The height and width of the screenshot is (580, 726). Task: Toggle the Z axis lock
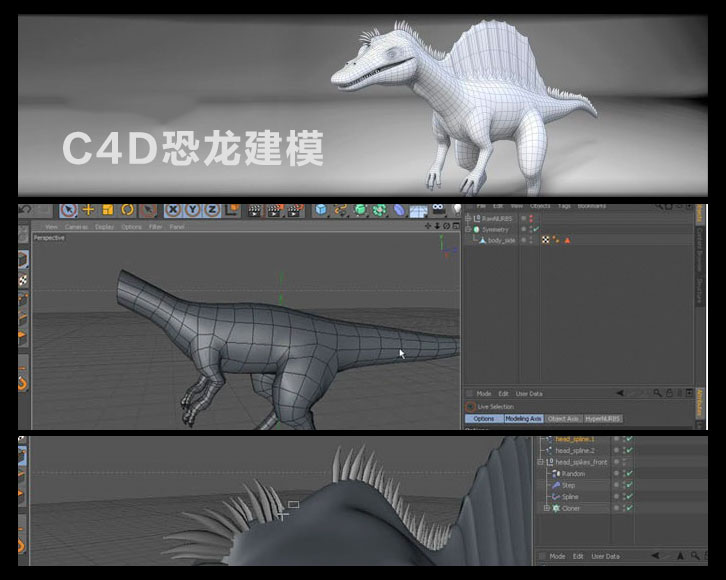tap(212, 210)
